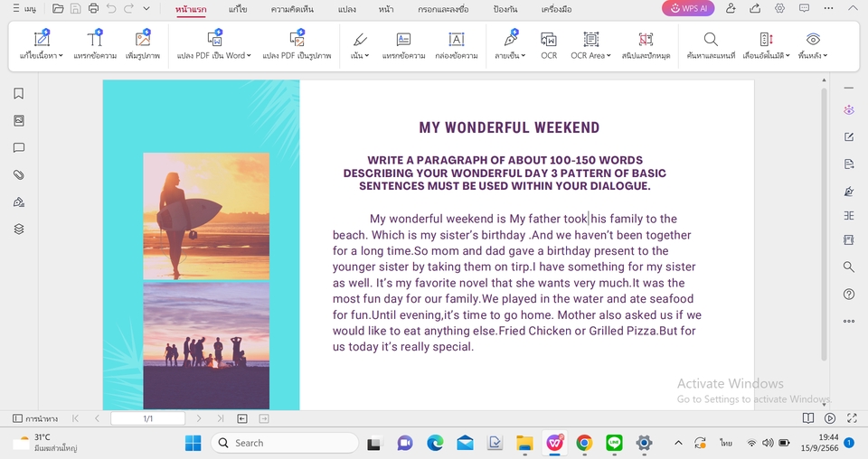Expand the quick access toolbar dropdown arrow
Viewport: 868px width, 459px height.
tap(146, 8)
